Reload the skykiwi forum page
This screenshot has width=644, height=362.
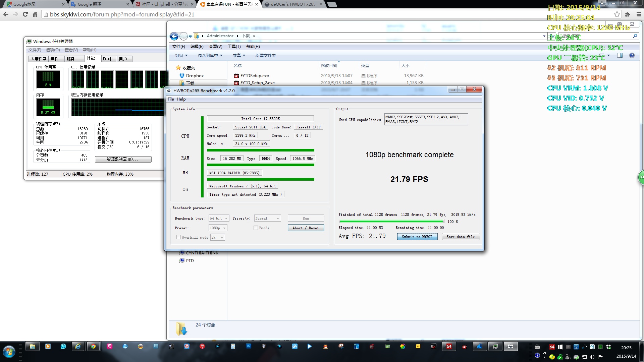(25, 14)
